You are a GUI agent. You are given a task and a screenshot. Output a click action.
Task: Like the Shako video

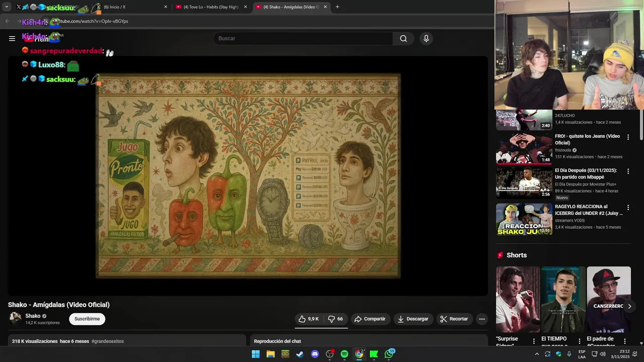click(308, 319)
